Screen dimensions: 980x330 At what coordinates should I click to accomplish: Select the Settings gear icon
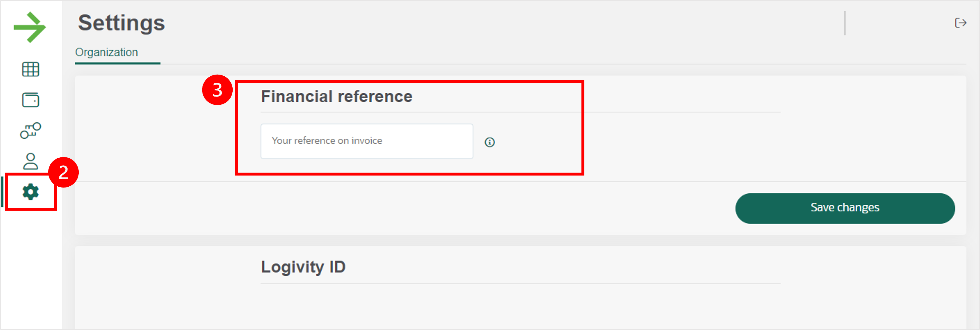[x=30, y=192]
